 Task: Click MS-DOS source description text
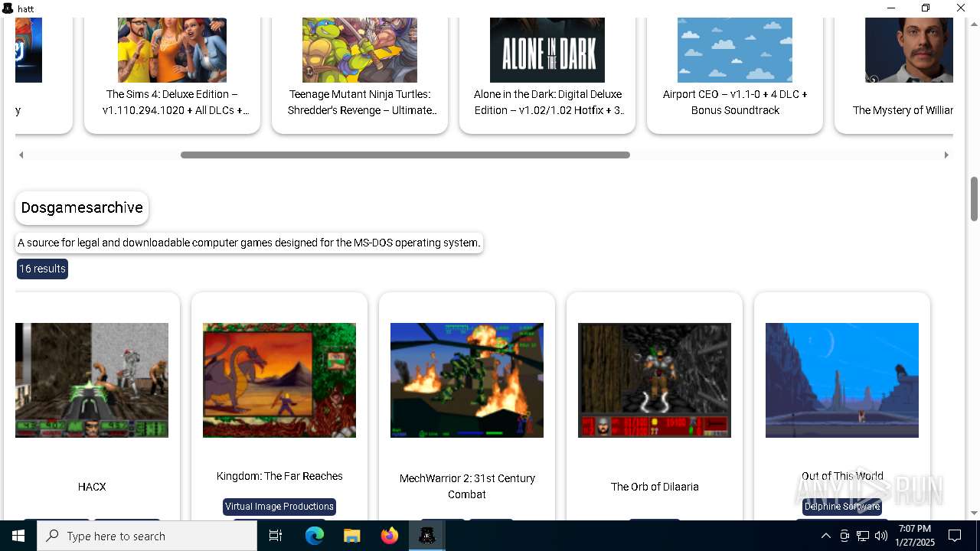pyautogui.click(x=250, y=243)
